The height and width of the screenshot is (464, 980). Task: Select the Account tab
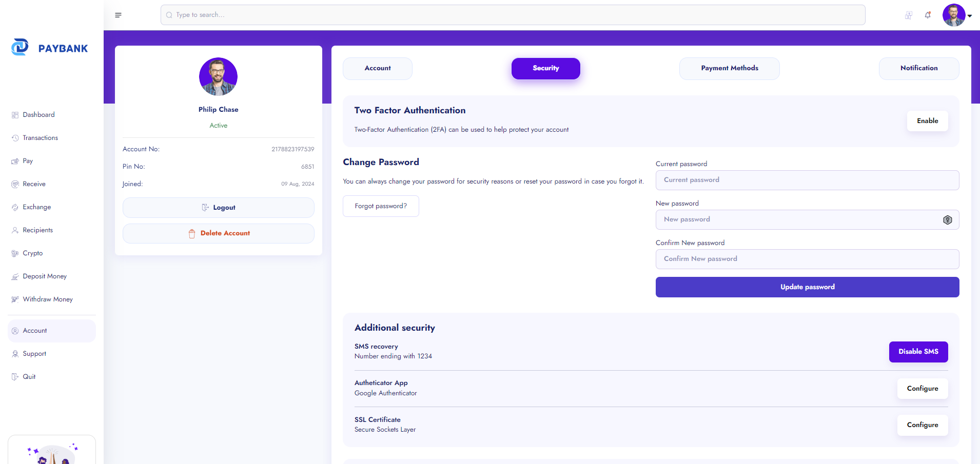(377, 68)
